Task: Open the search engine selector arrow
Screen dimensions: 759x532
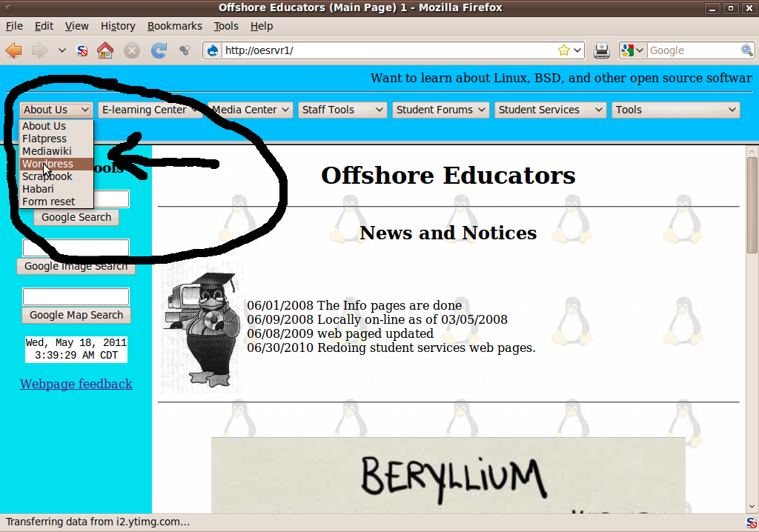Action: tap(640, 50)
